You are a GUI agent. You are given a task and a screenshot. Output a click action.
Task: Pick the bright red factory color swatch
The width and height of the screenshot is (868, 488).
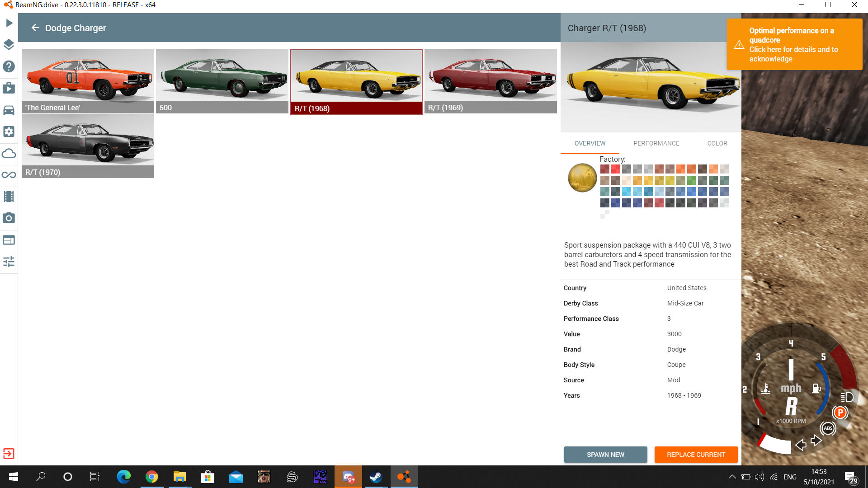pos(616,169)
